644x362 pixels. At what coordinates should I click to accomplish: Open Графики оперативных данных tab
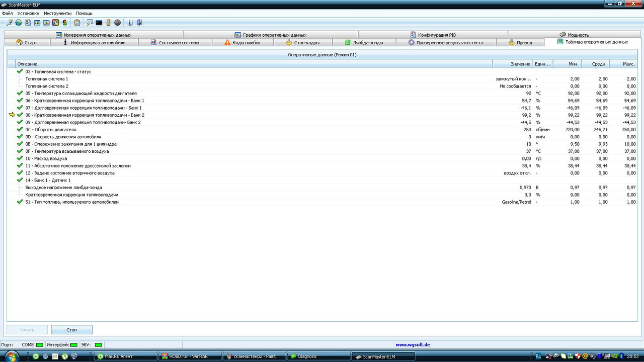(270, 35)
